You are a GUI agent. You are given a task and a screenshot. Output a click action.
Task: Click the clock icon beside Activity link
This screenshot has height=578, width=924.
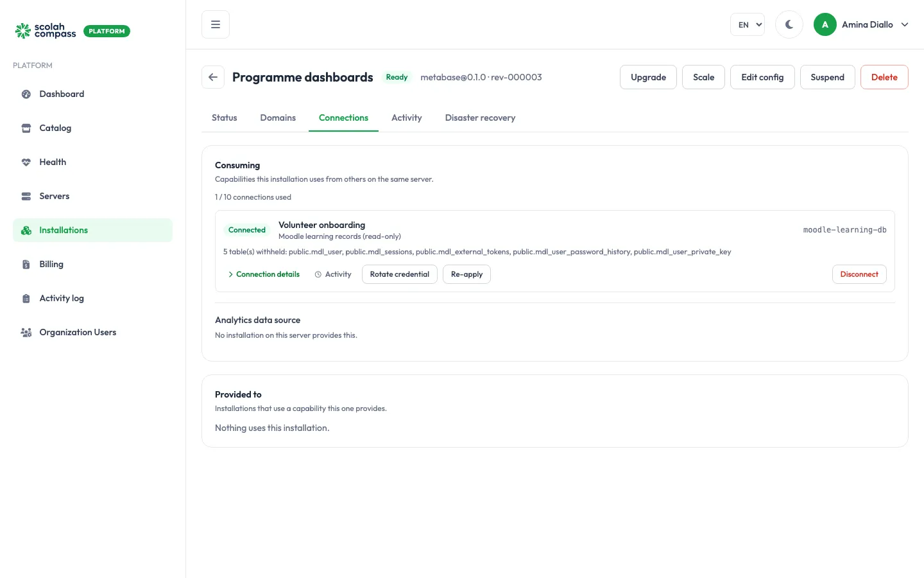click(318, 274)
